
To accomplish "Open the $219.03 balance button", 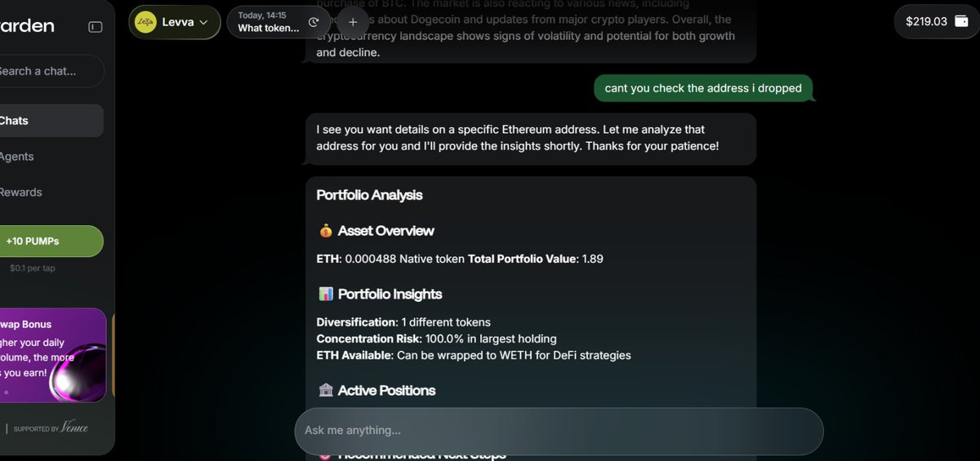I will [x=936, y=21].
